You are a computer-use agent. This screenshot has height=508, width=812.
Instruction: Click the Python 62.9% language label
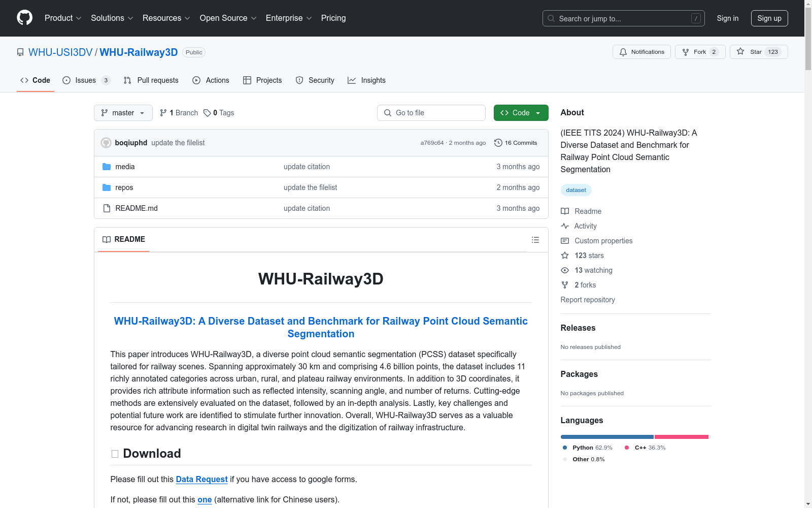tap(587, 448)
